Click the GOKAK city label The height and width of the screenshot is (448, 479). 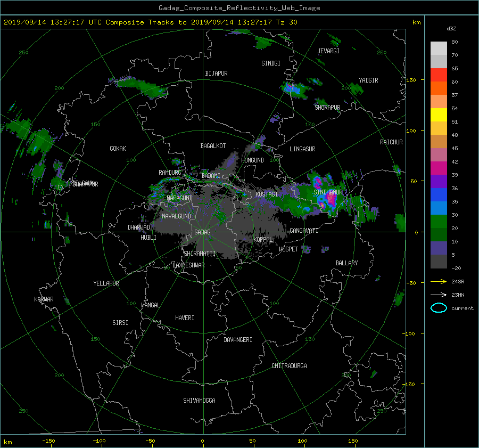tap(118, 149)
